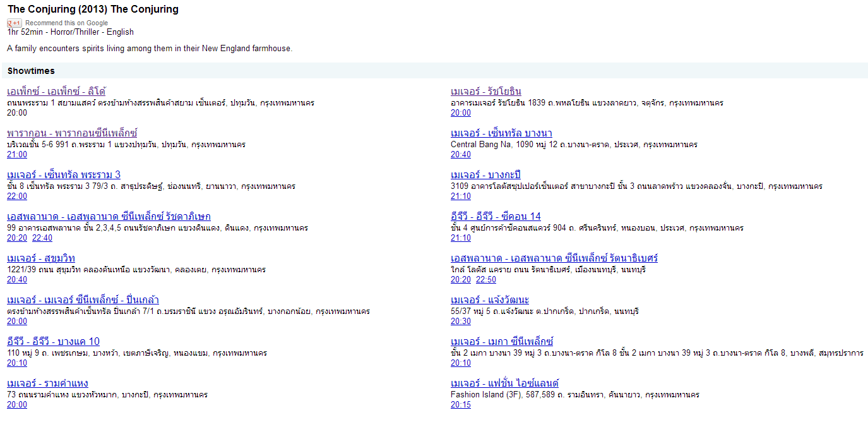Select the 21:00 showtime at พารากอนซีนีเพล็กซ์
The image size is (868, 422).
(17, 154)
